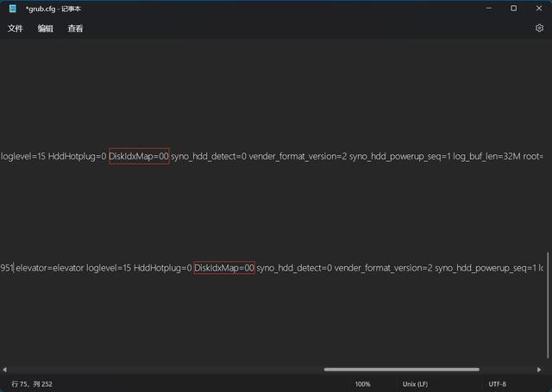This screenshot has height=392, width=552.
Task: Open Notepad settings gear
Action: [539, 28]
